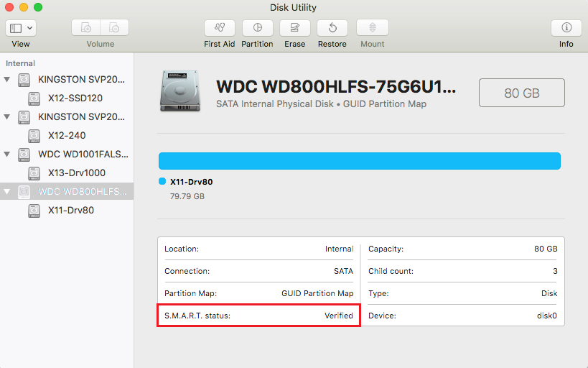This screenshot has height=368, width=588.
Task: Run First Aid from the toolbar
Action: point(220,28)
